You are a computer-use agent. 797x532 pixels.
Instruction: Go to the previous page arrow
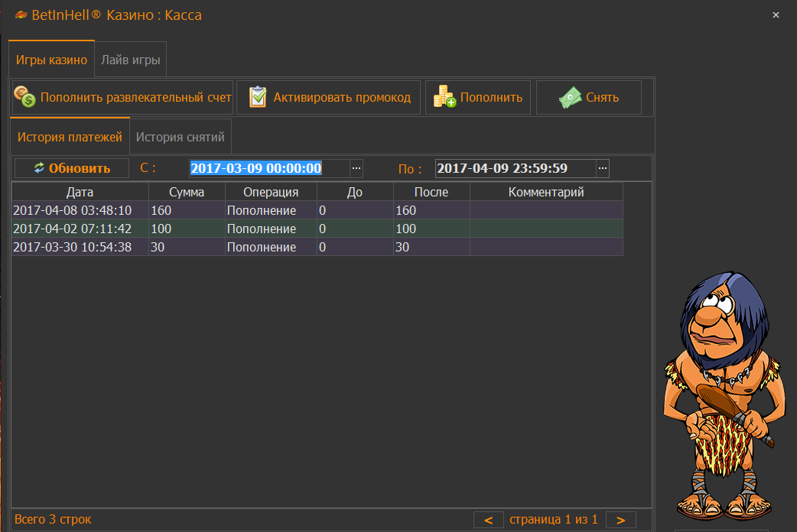pyautogui.click(x=488, y=520)
